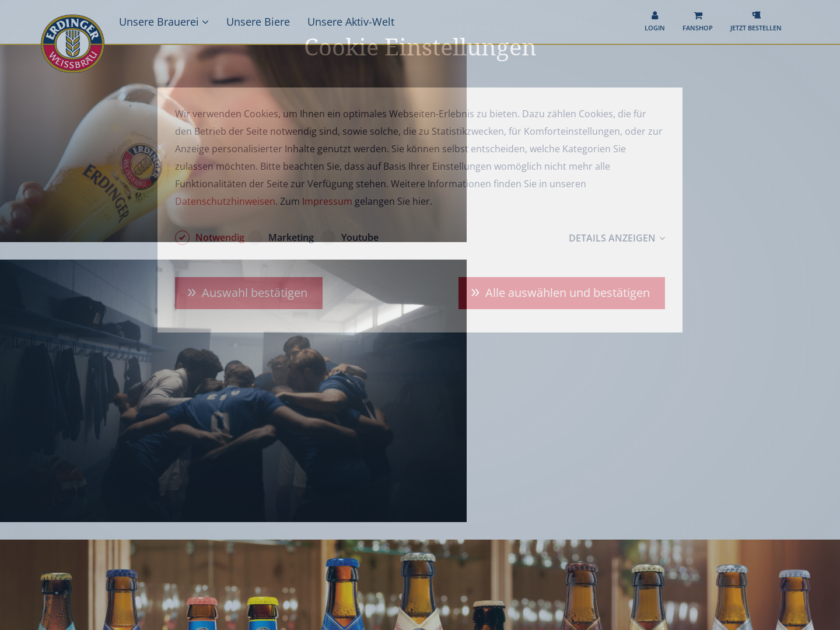Click Auswahl bestätigen button

[249, 293]
